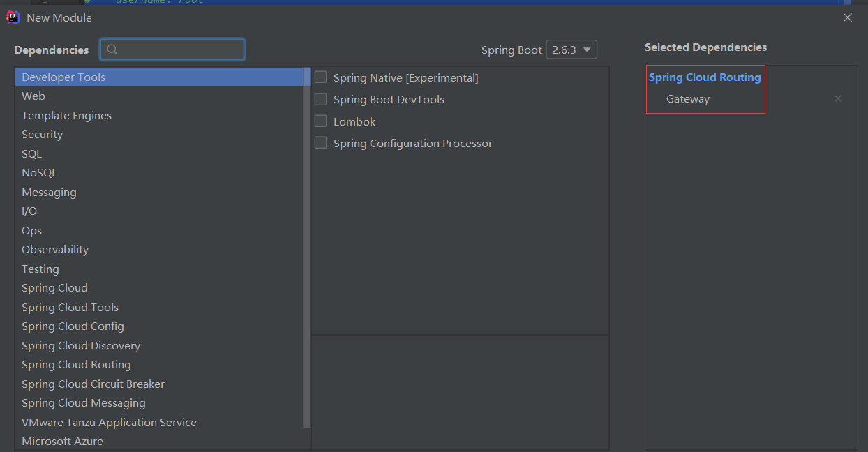Click the Gateway selected dependency

point(688,99)
